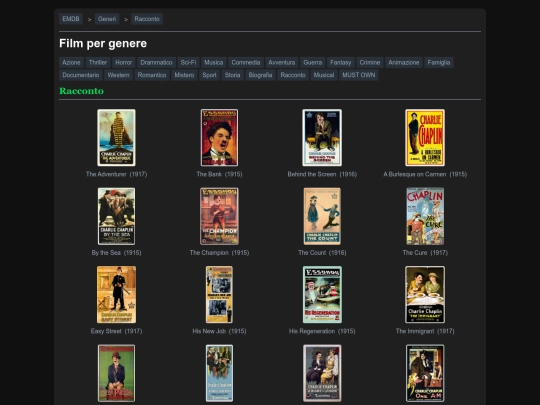
Task: Choose the Sci-Fi genre
Action: (x=188, y=62)
